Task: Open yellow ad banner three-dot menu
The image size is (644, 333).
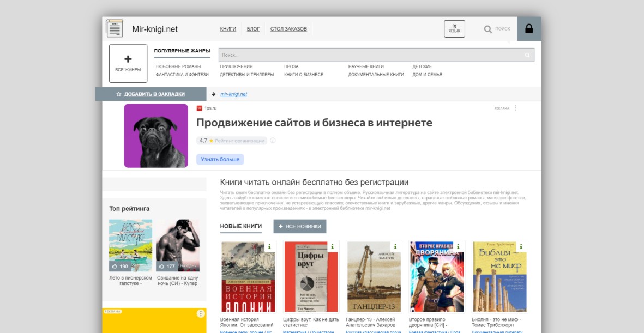Action: (x=201, y=313)
